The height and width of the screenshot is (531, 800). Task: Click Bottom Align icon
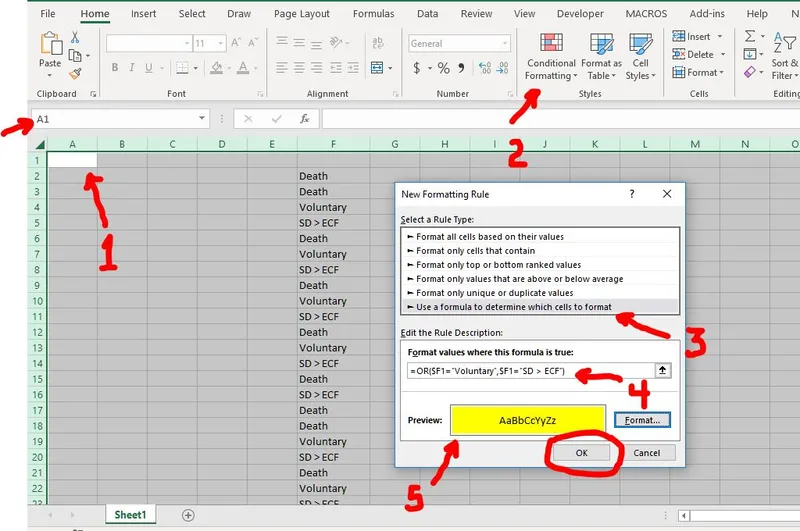tap(316, 44)
